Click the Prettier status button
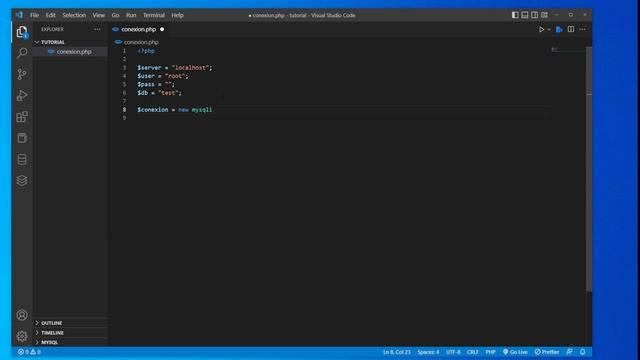This screenshot has height=360, width=640. click(x=547, y=352)
